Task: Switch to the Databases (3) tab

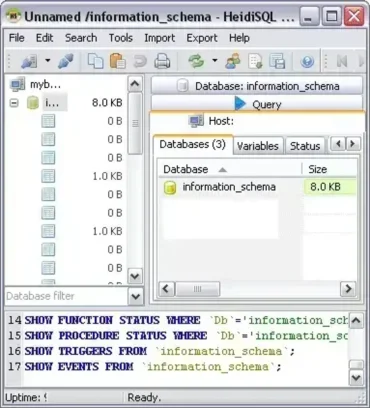Action: pyautogui.click(x=193, y=145)
